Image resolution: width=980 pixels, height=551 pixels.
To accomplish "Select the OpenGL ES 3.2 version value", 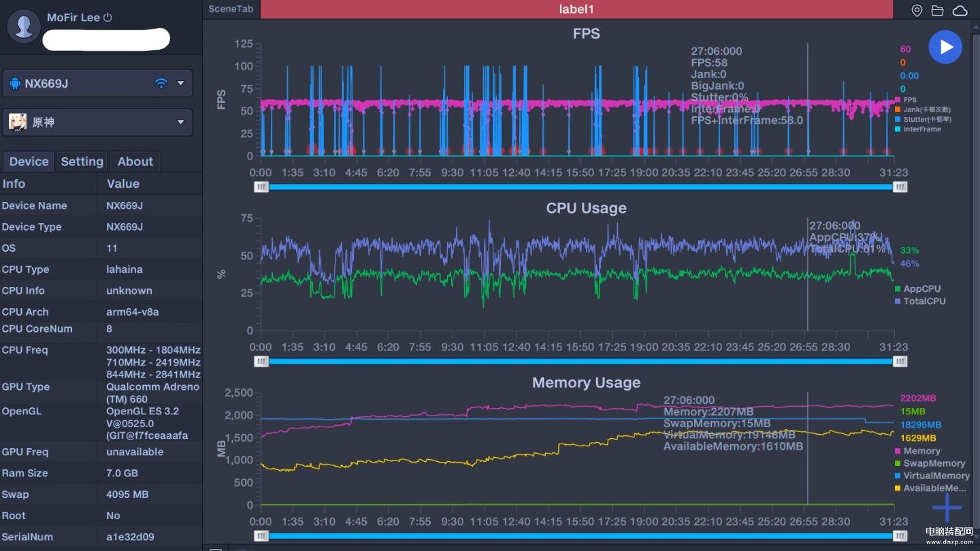I will (x=147, y=423).
